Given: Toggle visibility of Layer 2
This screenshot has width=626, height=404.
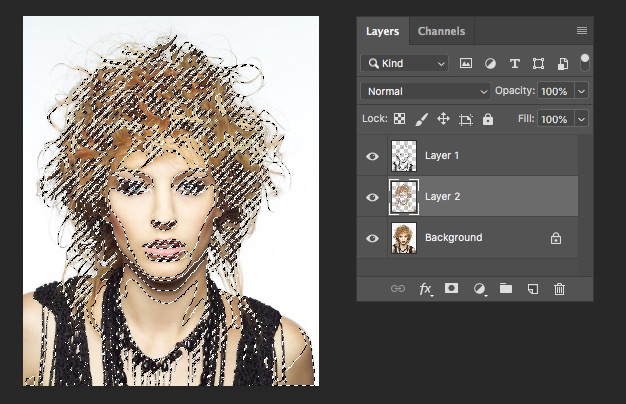Looking at the screenshot, I should (x=373, y=197).
